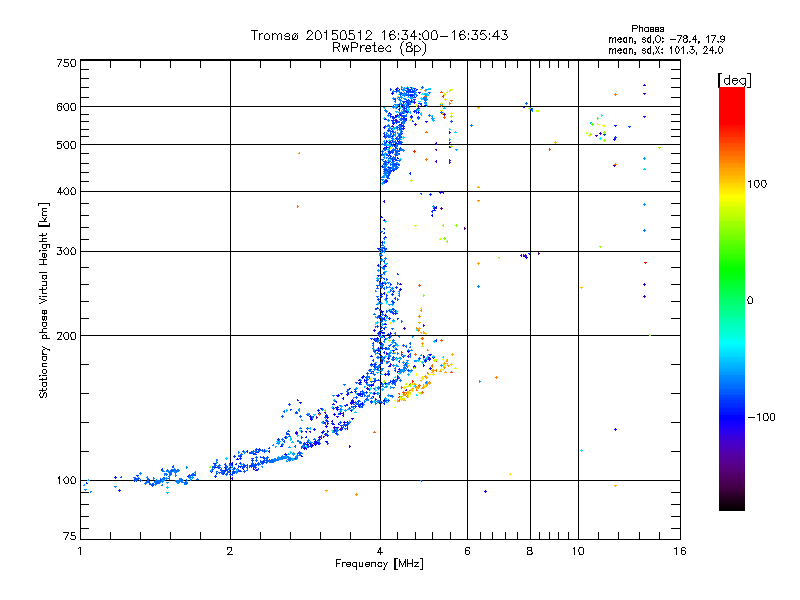Click the plot title 'Tromsø 20150512 16:34:00-16:35:43'
Screen dimensions: 800x600
pyautogui.click(x=379, y=35)
